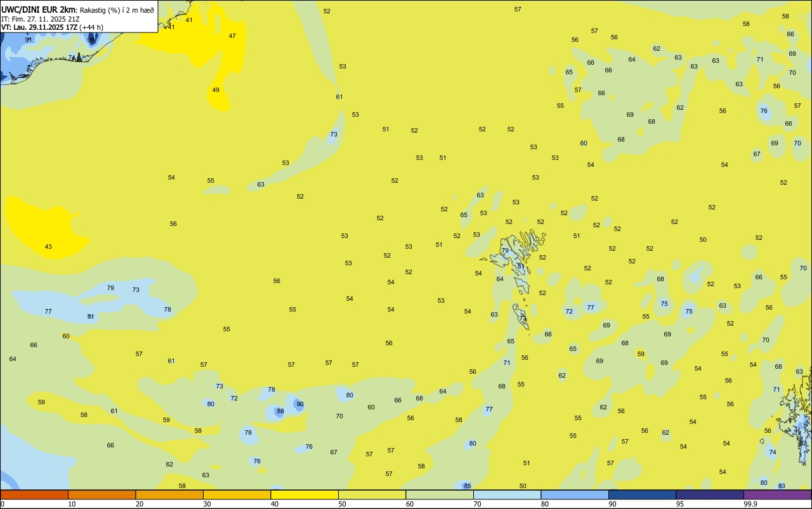Choose the 90–95 dark blue legend swatch

(642, 494)
